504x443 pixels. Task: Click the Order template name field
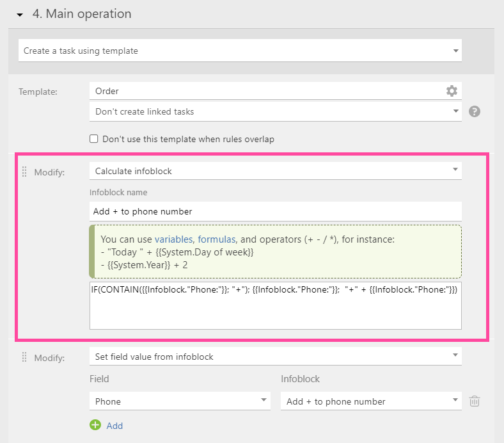tap(267, 91)
